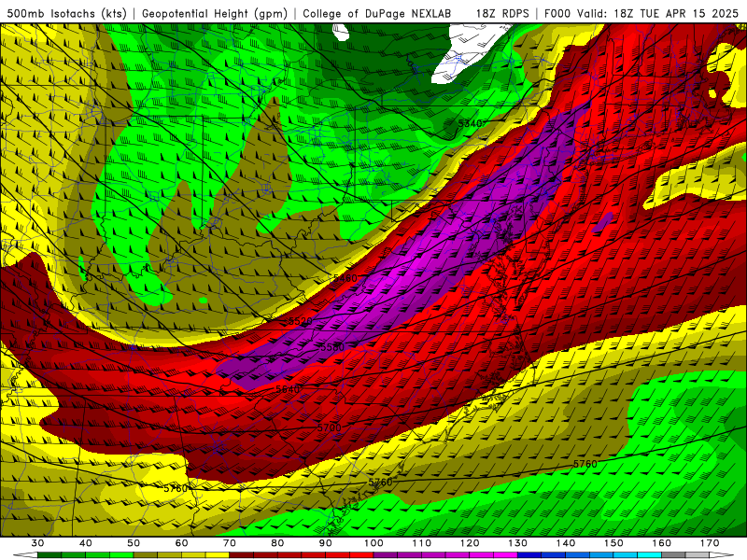Viewport: 747px width, 560px height.
Task: Click the 130 knot scale label
Action: (518, 543)
